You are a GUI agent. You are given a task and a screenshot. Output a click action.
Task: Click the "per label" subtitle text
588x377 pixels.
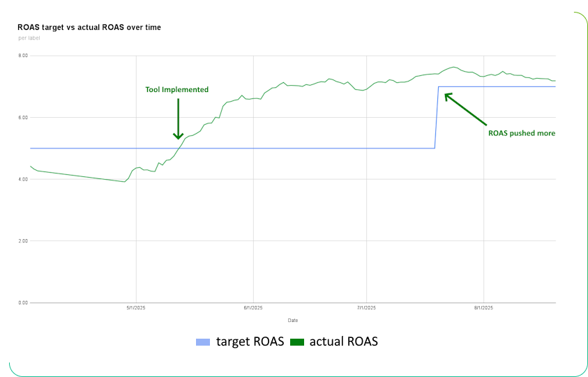coord(29,38)
